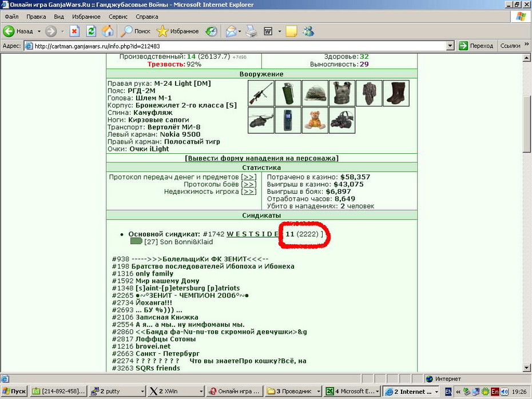Open the Избранное menu

(x=86, y=17)
